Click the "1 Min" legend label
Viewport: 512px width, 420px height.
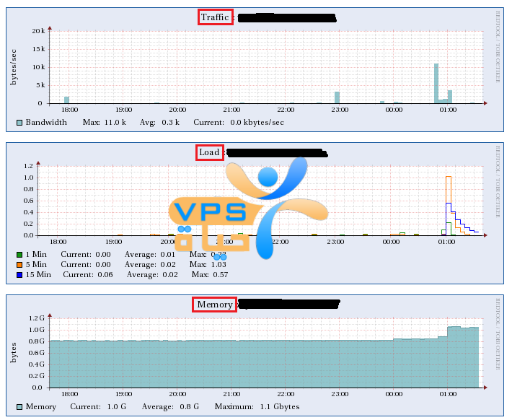(36, 255)
